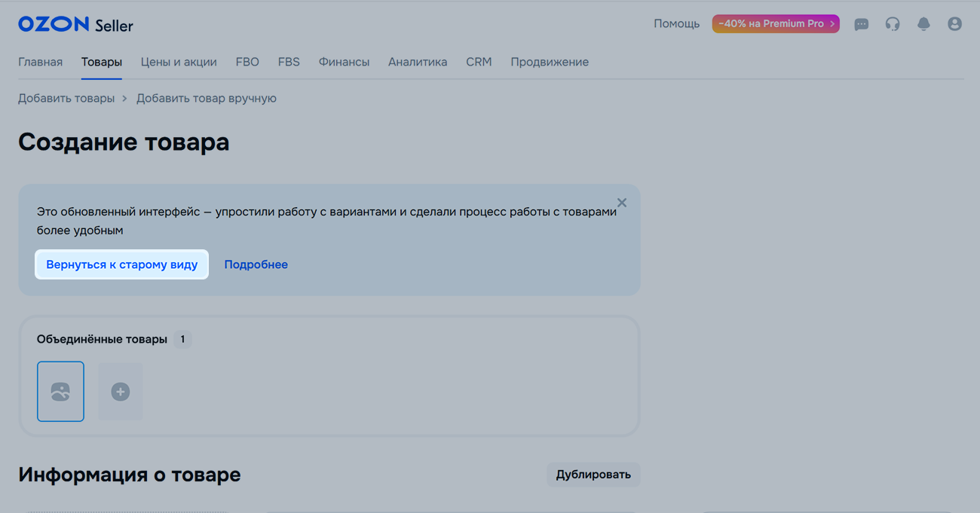Open the Финансы tab
The image size is (980, 513).
click(344, 62)
